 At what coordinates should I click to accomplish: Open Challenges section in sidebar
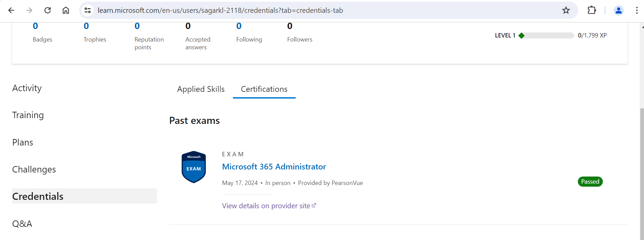click(34, 169)
